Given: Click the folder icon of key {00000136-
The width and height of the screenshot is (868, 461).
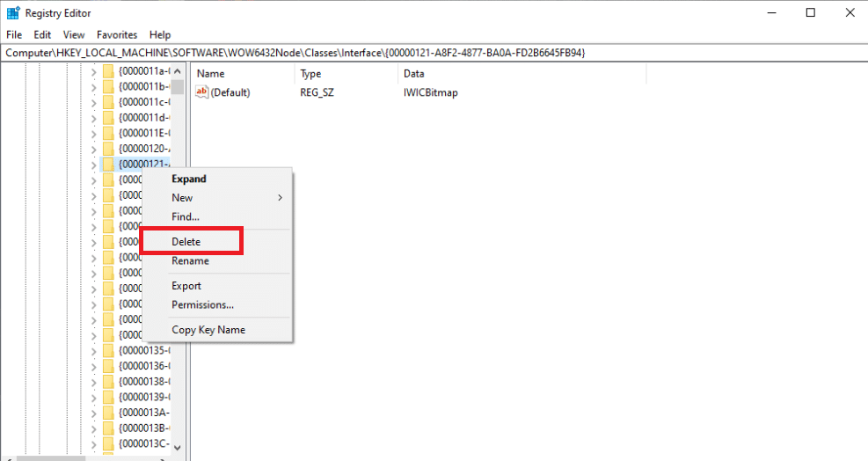Looking at the screenshot, I should 108,366.
